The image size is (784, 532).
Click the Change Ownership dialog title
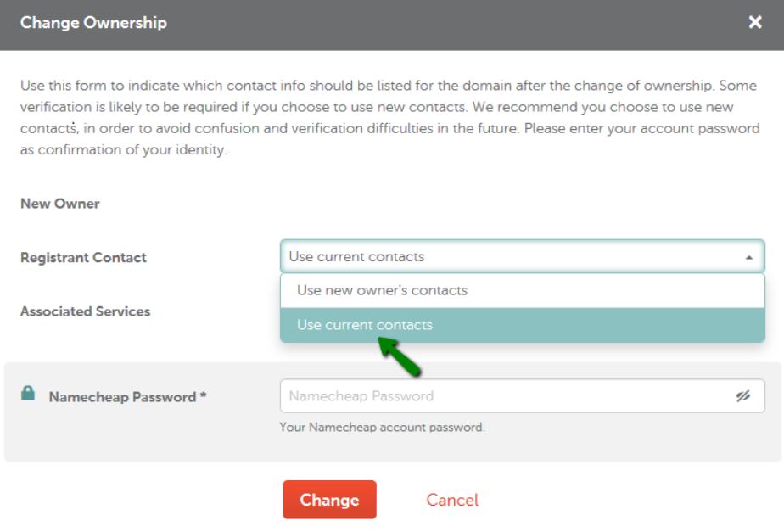click(93, 23)
